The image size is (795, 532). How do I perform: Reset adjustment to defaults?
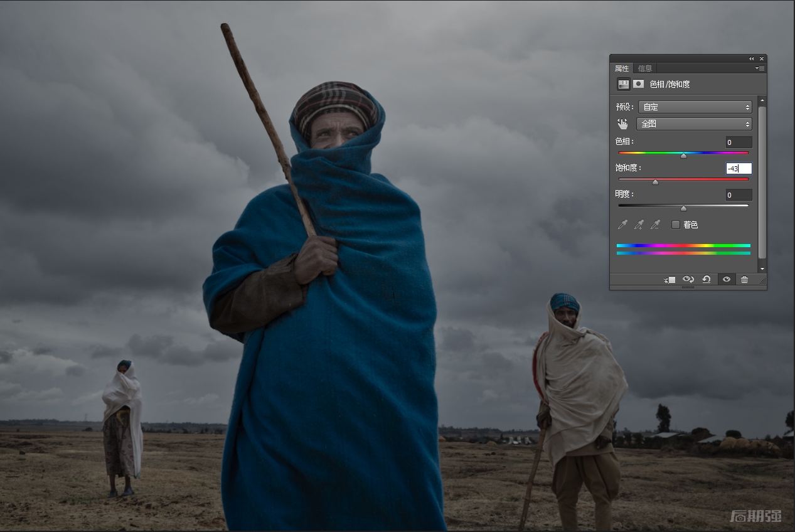click(707, 280)
